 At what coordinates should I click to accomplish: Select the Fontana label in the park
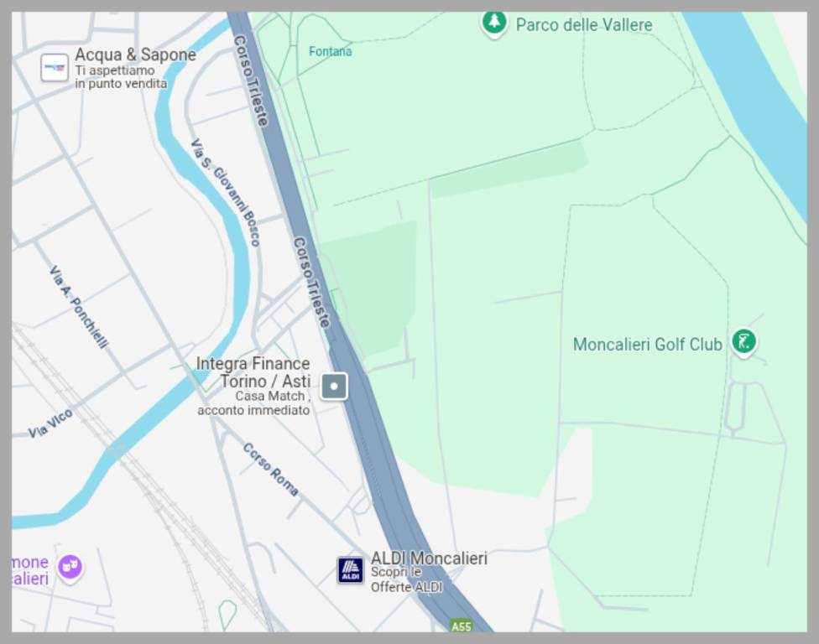[330, 51]
